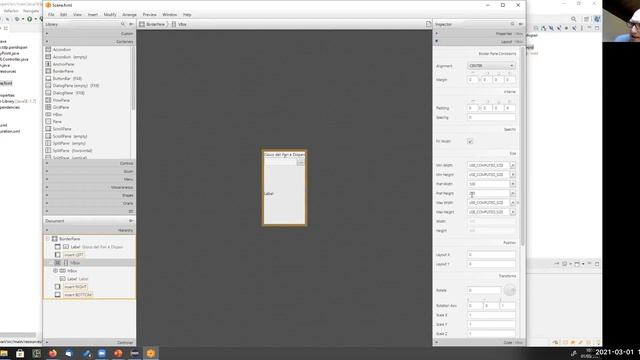The height and width of the screenshot is (360, 640).
Task: Collapse the HBox node in Hierarchy
Action: (x=56, y=271)
